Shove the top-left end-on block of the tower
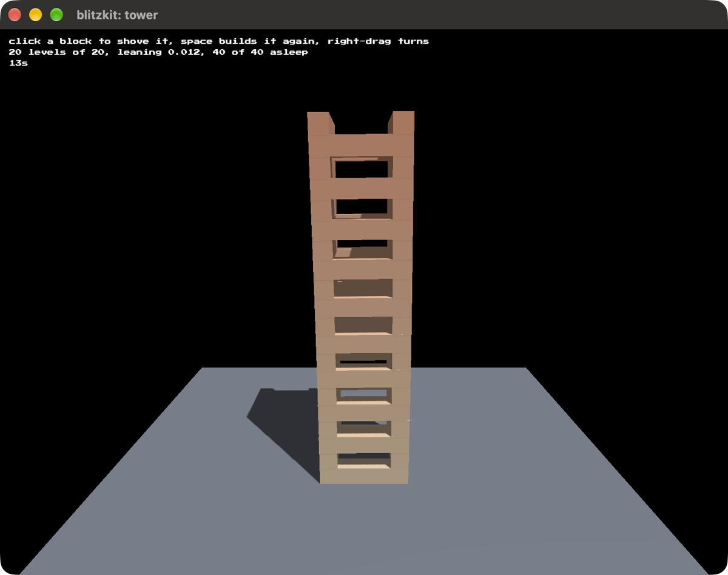Image resolution: width=728 pixels, height=575 pixels. click(x=319, y=124)
